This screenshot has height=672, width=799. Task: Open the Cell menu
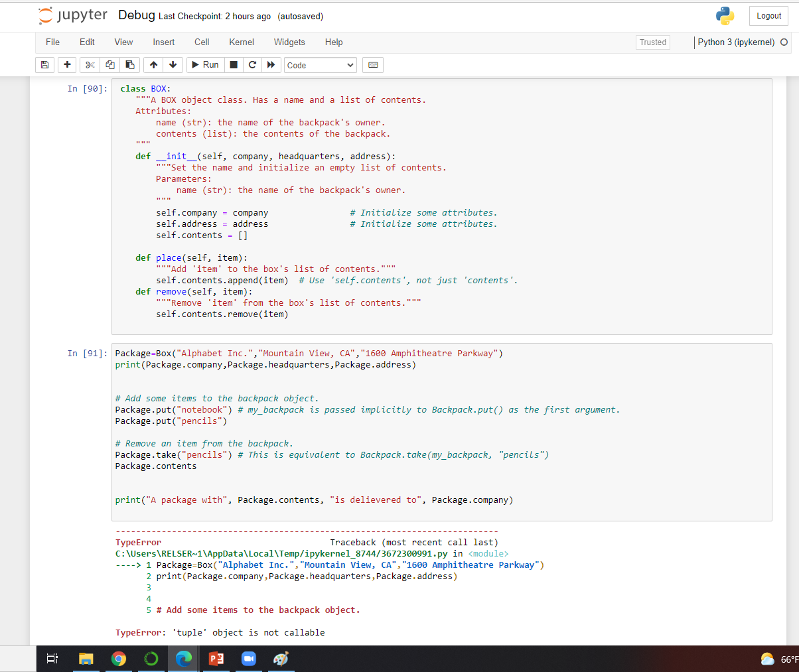coord(202,42)
